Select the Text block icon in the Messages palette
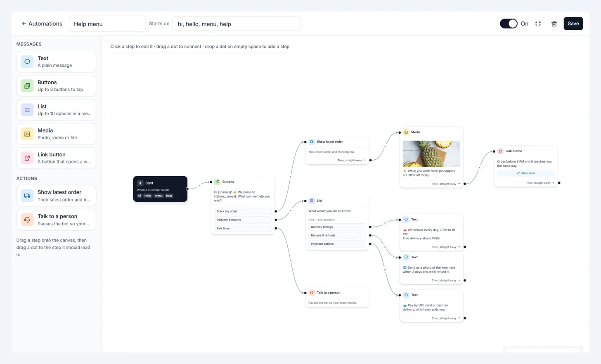Screen dimensions: 601x364 (x=27, y=62)
